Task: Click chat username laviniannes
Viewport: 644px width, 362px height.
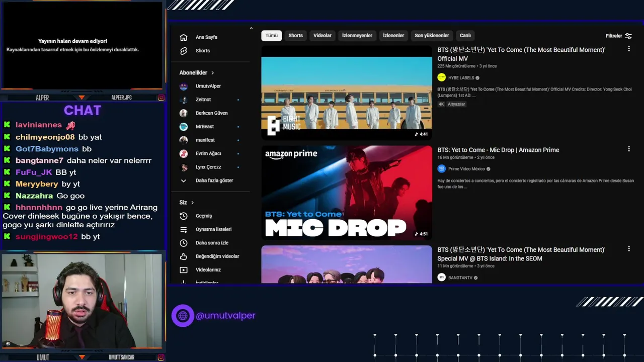Action: 39,125
